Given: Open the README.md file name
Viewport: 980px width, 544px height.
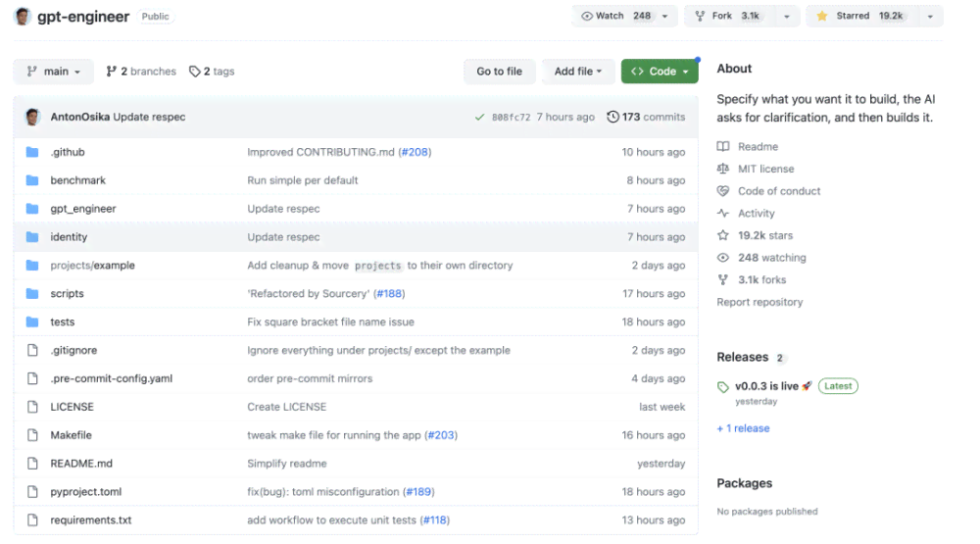Looking at the screenshot, I should 81,464.
